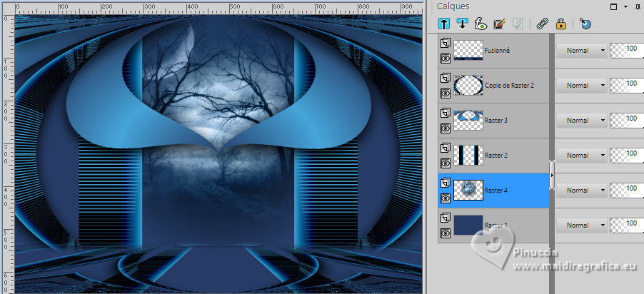644x294 pixels.
Task: Click the Raster 2 layer type icon
Action: [x=446, y=148]
